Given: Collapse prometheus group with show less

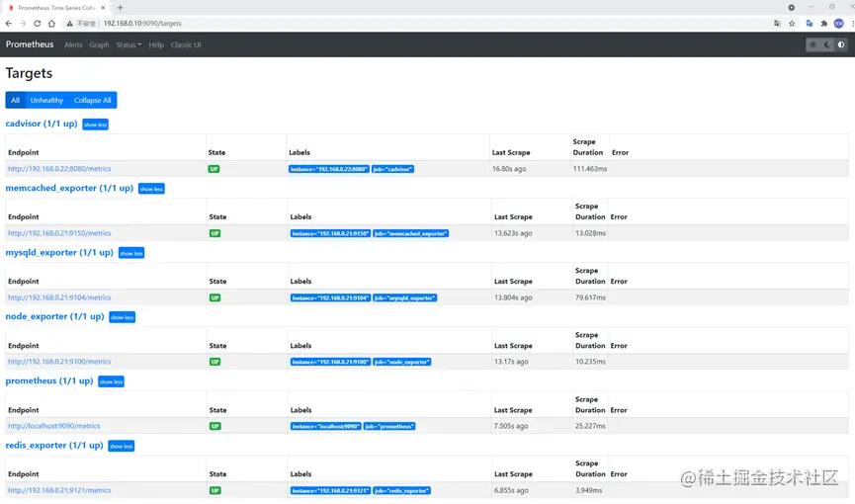Looking at the screenshot, I should pos(112,381).
